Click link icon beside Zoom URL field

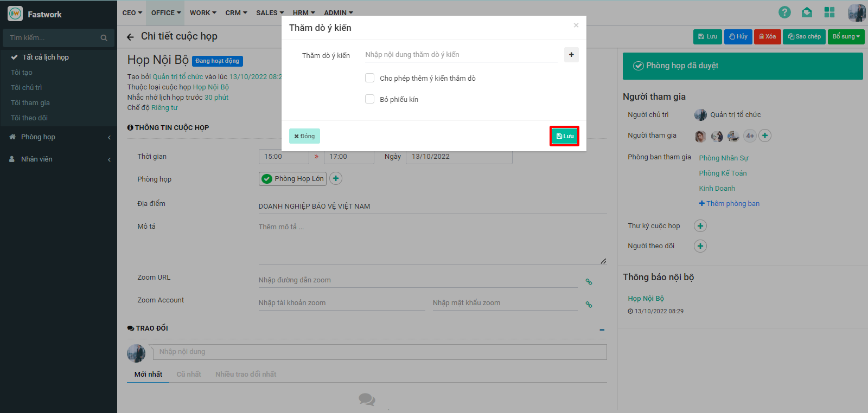tap(589, 282)
